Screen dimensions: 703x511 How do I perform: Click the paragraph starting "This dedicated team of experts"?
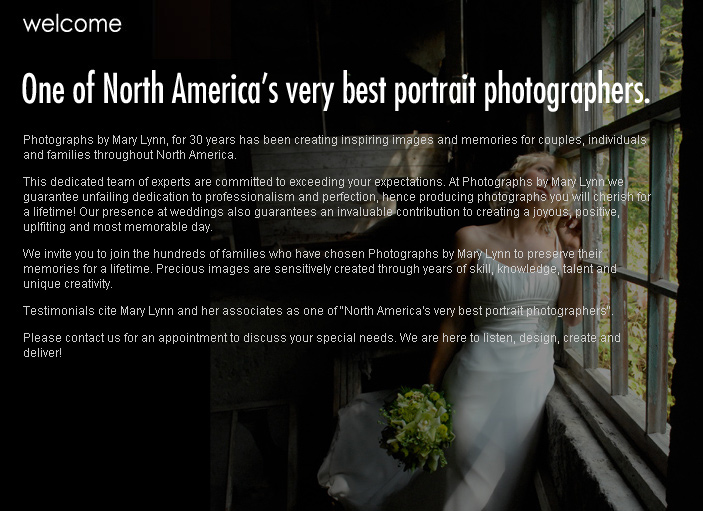[337, 204]
